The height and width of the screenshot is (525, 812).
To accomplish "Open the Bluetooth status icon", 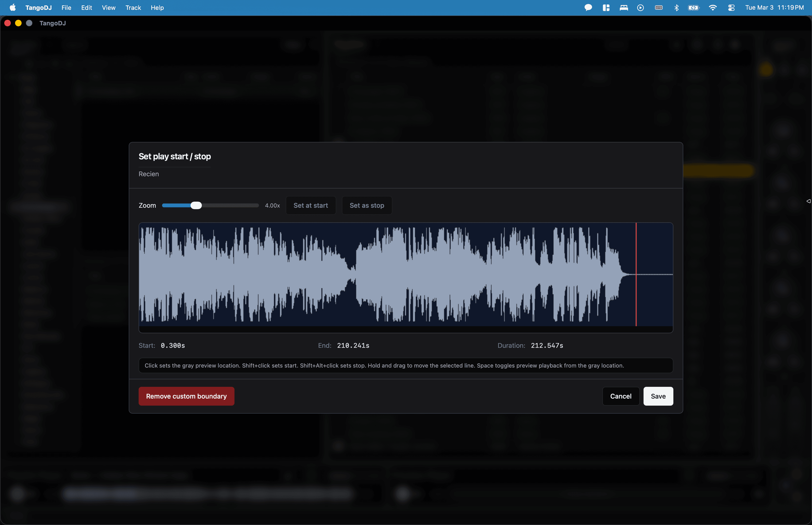I will tap(676, 7).
